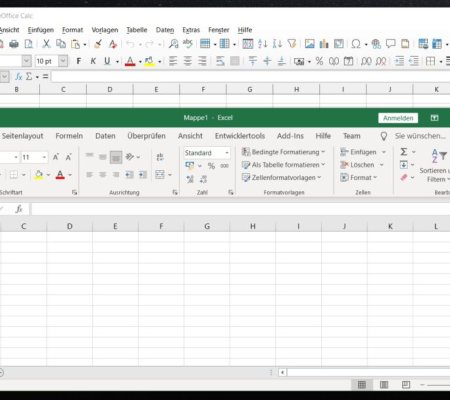Open Excel number format Standard dropdown
450x400 pixels.
227,153
